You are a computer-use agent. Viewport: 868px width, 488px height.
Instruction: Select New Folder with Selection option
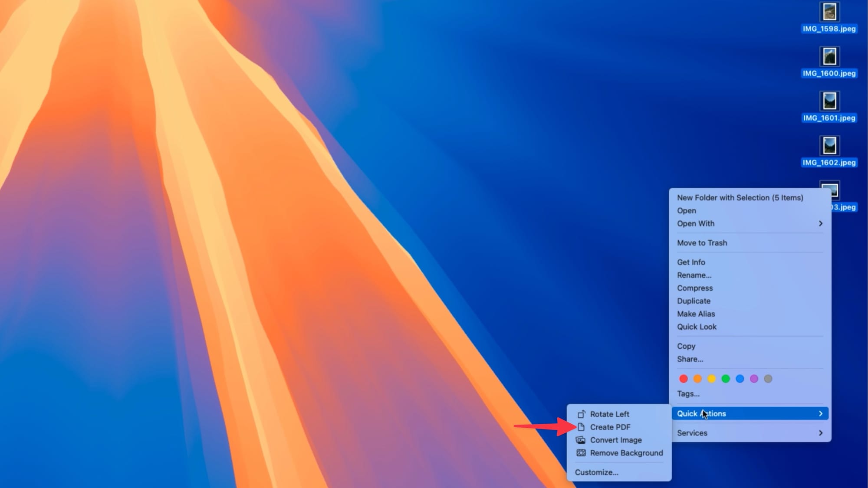tap(740, 197)
